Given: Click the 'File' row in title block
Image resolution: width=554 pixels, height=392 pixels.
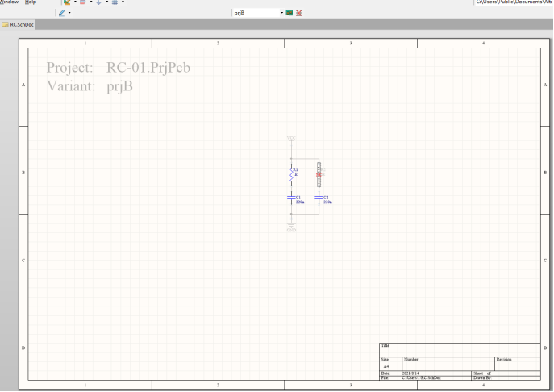Looking at the screenshot, I should 426,377.
